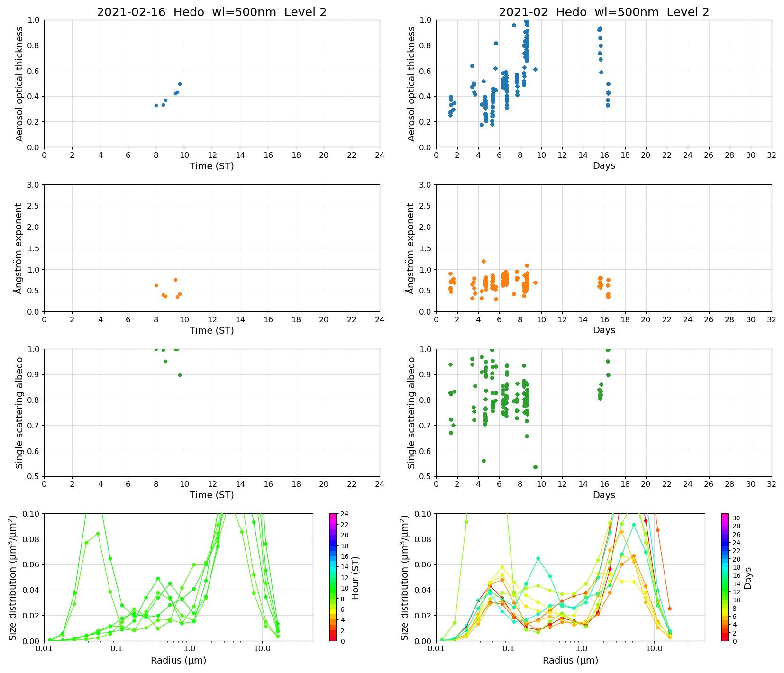Select 'Aerosol optical thickness' label of monthly plot

click(x=411, y=84)
